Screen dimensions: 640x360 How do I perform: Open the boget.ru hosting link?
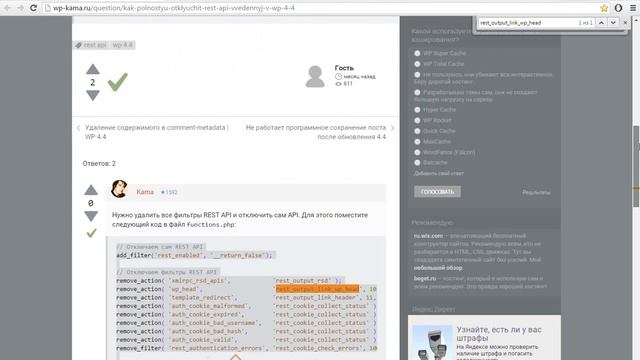pos(425,278)
